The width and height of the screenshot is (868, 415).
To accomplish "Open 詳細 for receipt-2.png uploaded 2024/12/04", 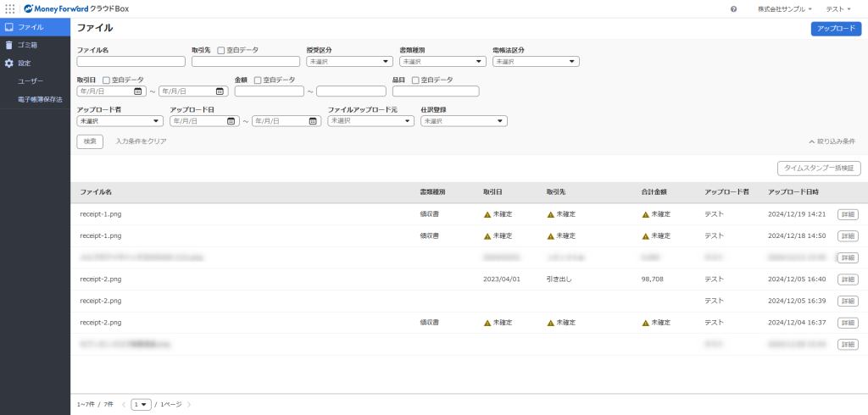I will pyautogui.click(x=848, y=323).
